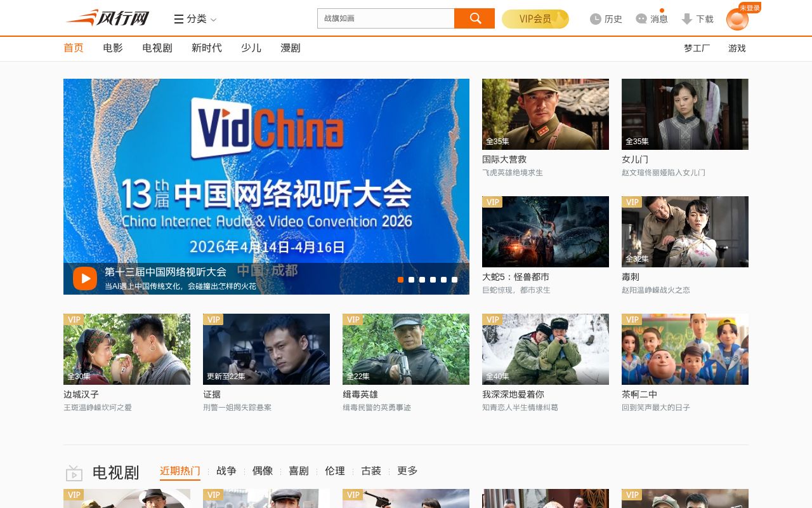Open the VIP会员 membership button
Viewport: 812px width, 508px height.
coord(535,19)
